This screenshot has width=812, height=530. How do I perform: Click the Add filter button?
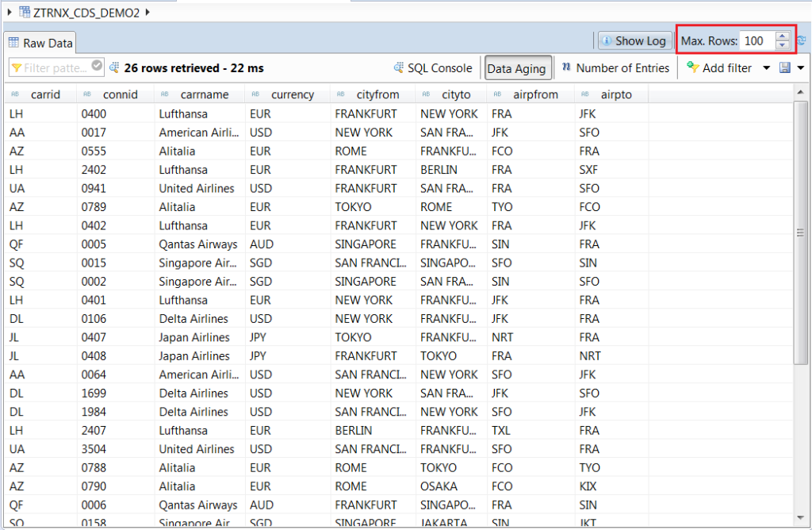[x=718, y=68]
